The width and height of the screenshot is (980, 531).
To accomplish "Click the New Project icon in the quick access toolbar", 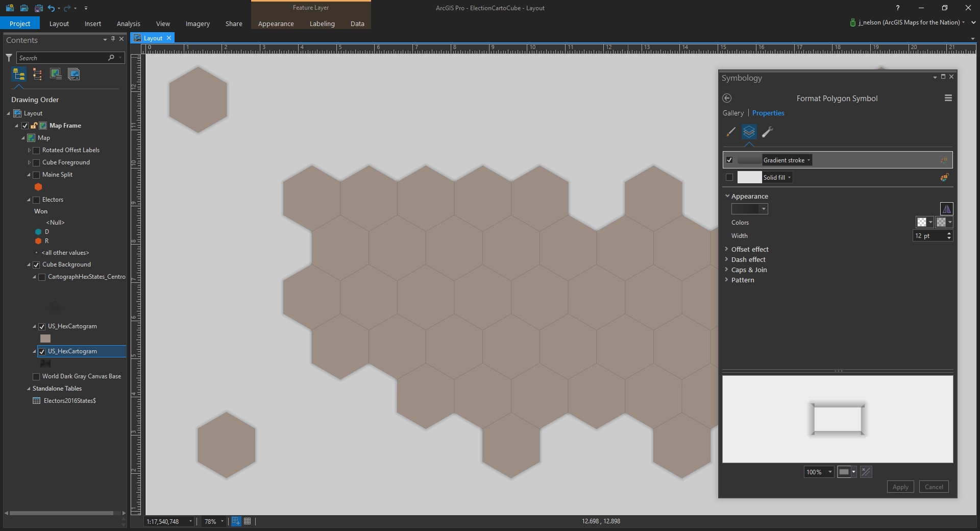I will point(10,8).
